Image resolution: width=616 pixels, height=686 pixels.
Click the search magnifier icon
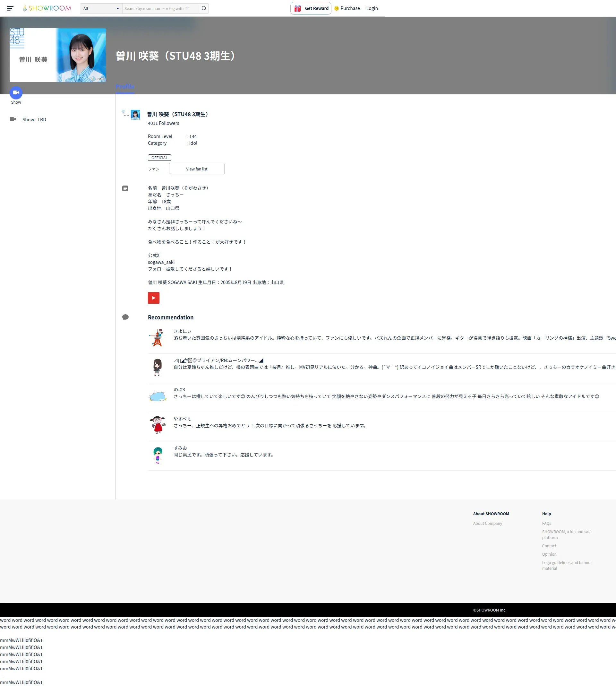(204, 8)
